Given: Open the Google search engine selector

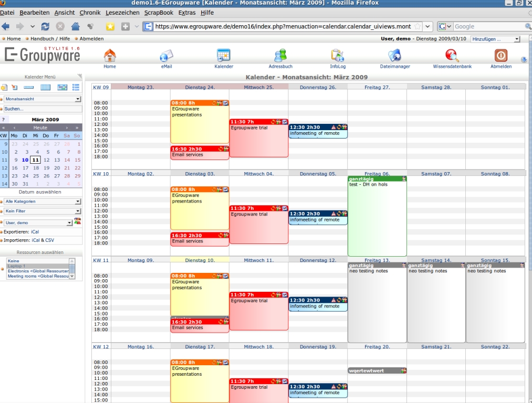Looking at the screenshot, I should click(x=445, y=26).
